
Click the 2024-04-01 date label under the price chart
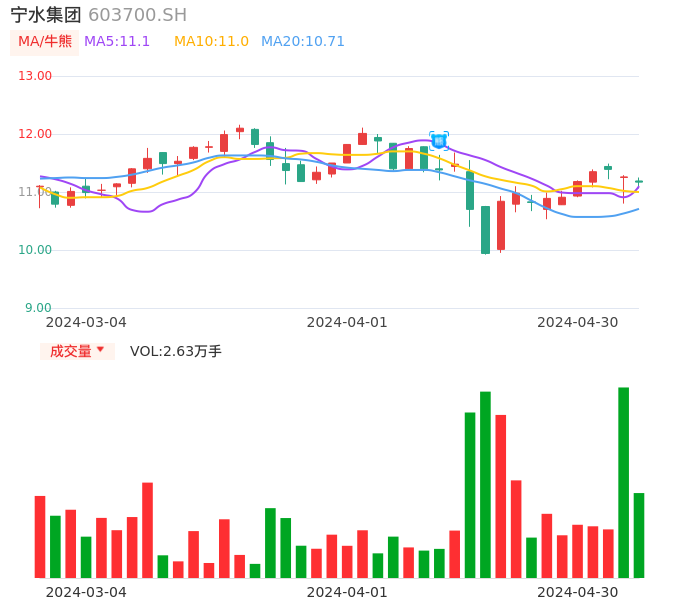pyautogui.click(x=347, y=322)
